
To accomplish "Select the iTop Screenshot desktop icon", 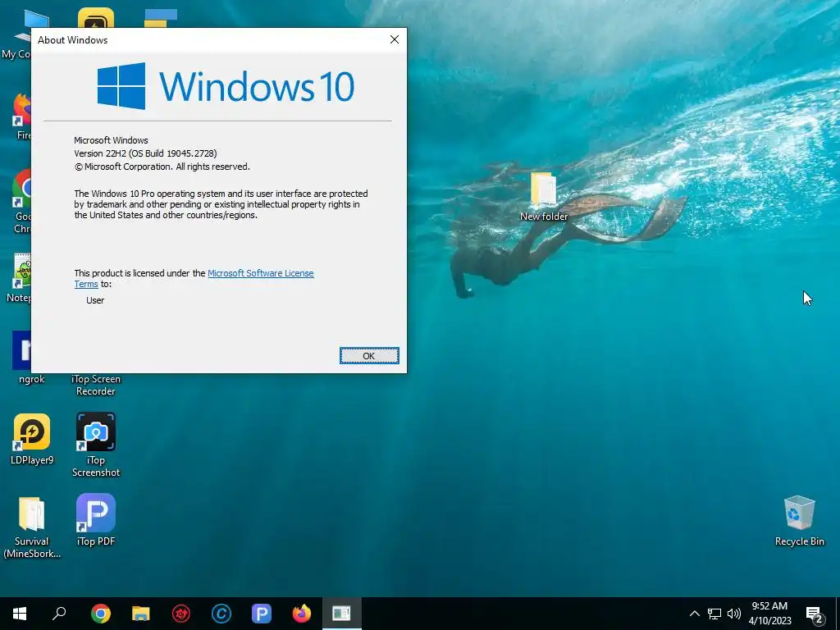I will 96,445.
